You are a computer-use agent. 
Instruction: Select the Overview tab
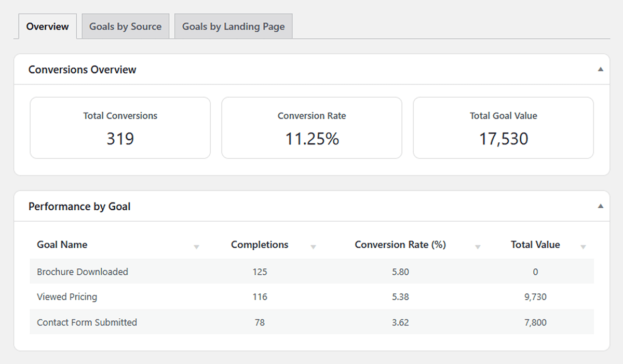(47, 26)
